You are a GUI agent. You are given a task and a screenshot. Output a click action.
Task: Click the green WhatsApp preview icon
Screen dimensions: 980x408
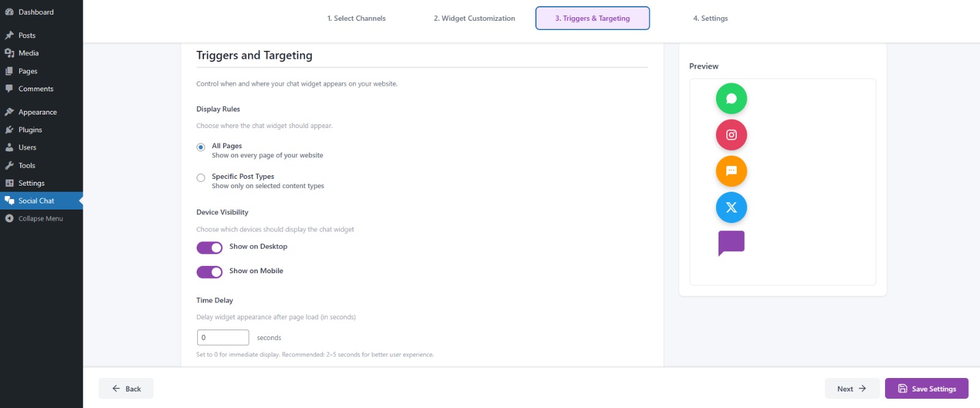pyautogui.click(x=731, y=99)
